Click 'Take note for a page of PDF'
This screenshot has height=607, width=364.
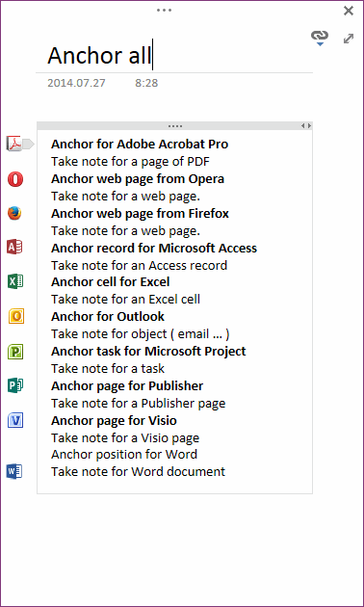coord(130,162)
